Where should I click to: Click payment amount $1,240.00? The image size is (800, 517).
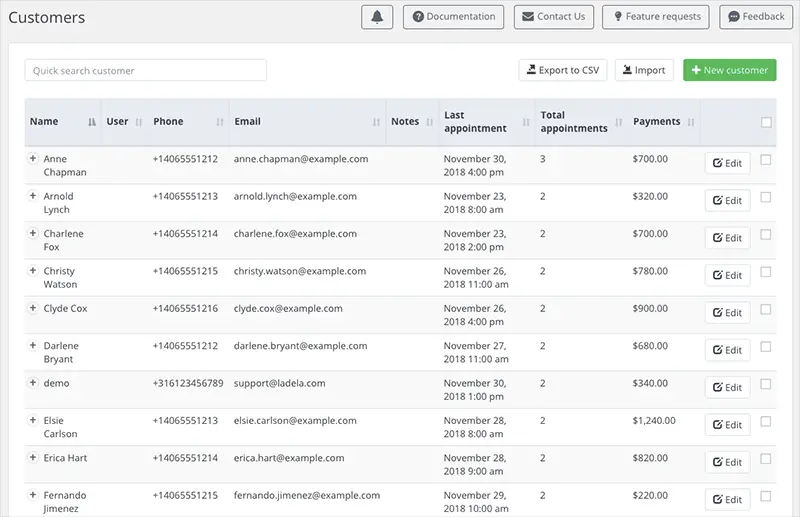[654, 421]
